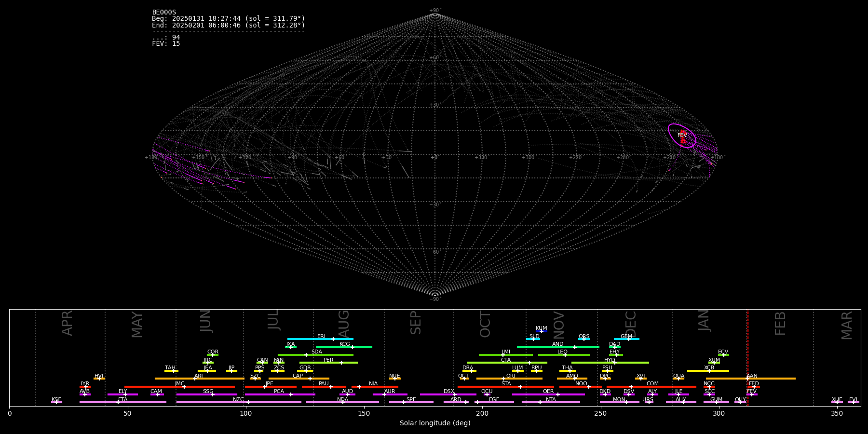
Task: Click the −90 latitude label below the map
Action: (x=435, y=299)
